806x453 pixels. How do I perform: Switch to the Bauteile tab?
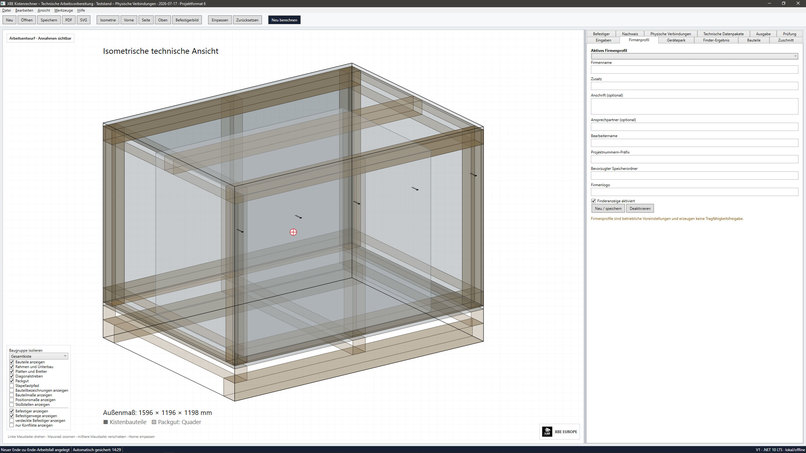tap(754, 40)
